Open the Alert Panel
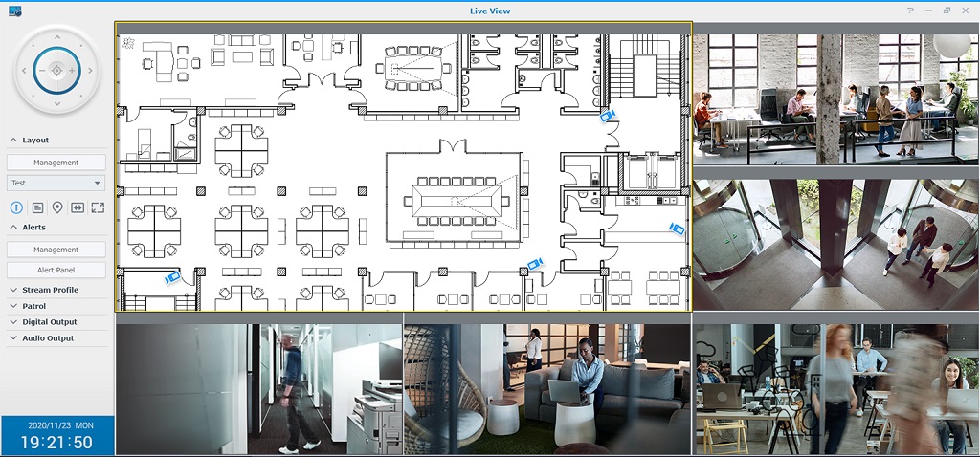Viewport: 980px width, 457px height. [x=56, y=270]
